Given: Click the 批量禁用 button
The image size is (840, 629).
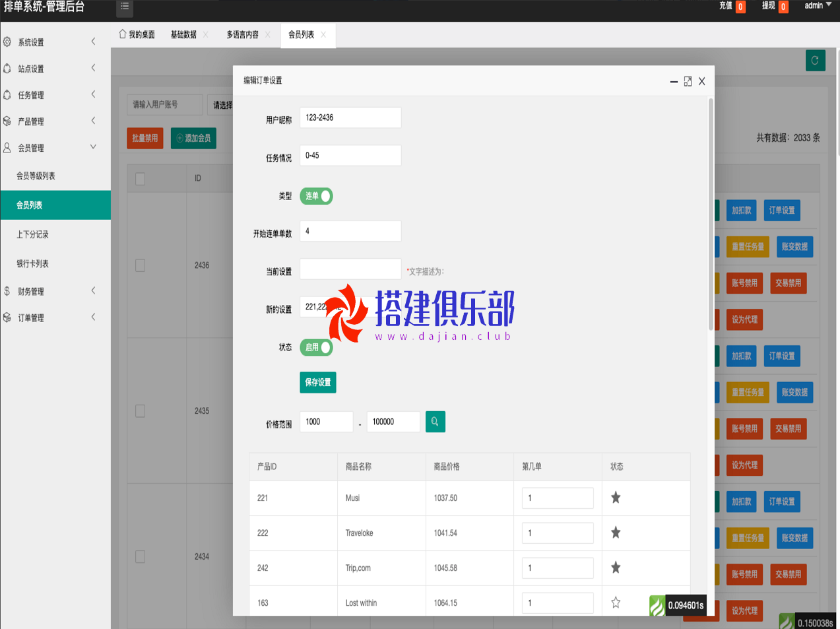Looking at the screenshot, I should click(145, 138).
